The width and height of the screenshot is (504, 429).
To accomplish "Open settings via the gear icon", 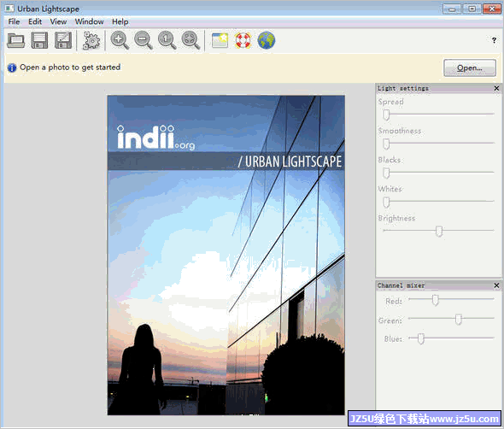I will pyautogui.click(x=91, y=40).
